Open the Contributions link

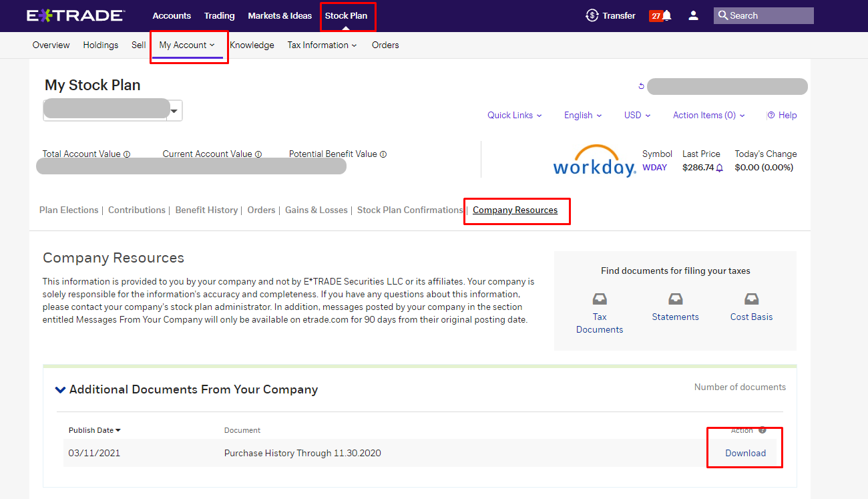pyautogui.click(x=137, y=210)
